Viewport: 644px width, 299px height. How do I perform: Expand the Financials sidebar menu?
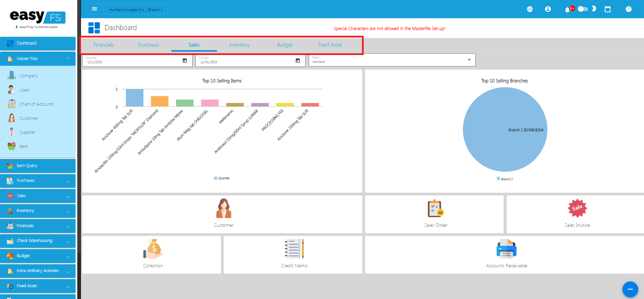pos(38,226)
